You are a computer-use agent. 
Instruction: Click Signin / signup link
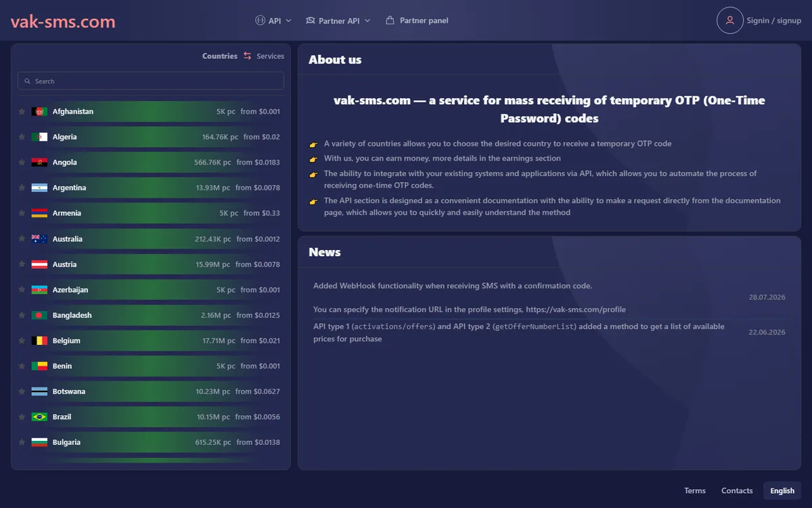[774, 20]
